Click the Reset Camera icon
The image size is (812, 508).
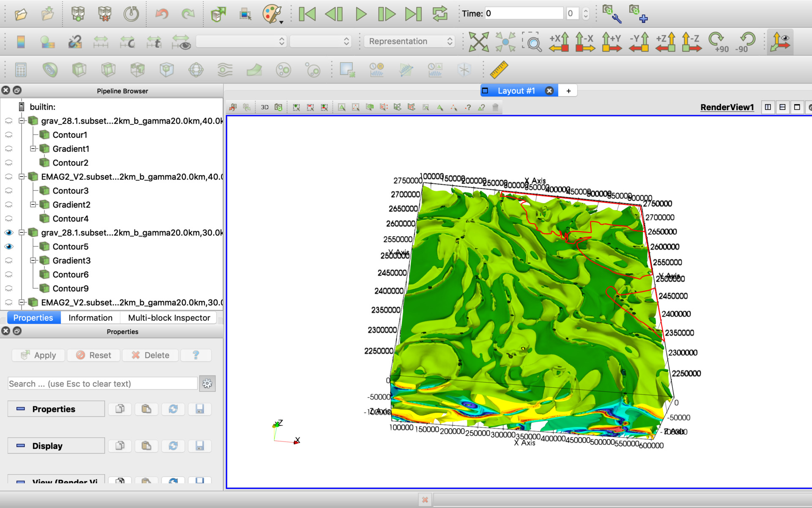tap(478, 41)
